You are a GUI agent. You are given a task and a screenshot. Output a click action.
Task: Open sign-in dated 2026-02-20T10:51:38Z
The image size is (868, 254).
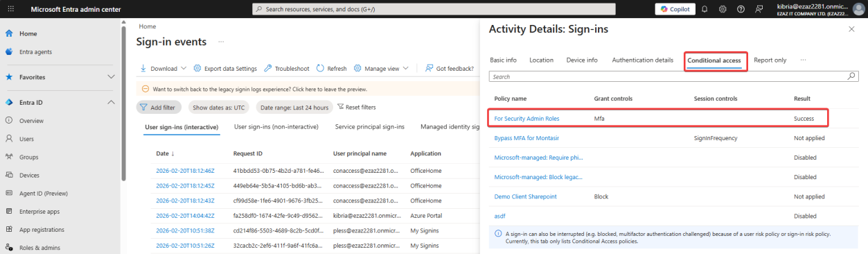click(185, 231)
